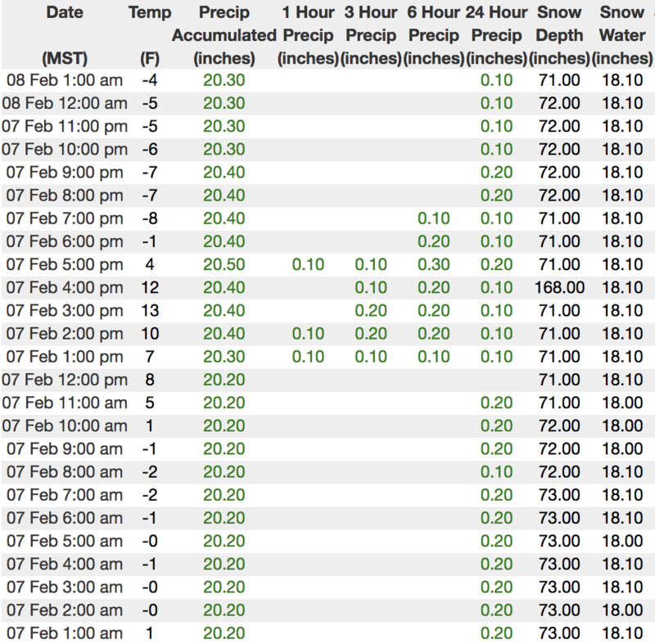Click the 1 Hour Precip column header

[309, 35]
